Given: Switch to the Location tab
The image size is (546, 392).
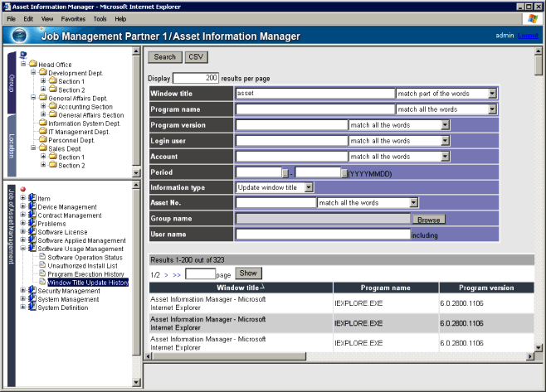Looking at the screenshot, I should point(12,144).
